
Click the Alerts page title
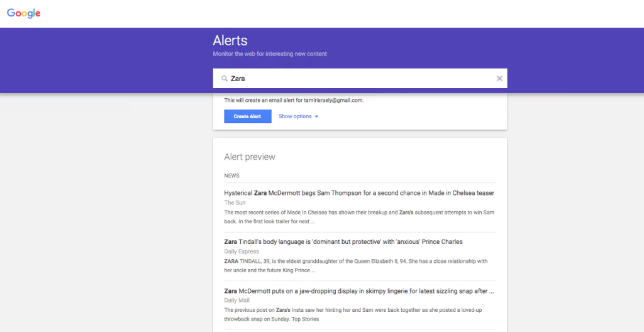coord(230,40)
